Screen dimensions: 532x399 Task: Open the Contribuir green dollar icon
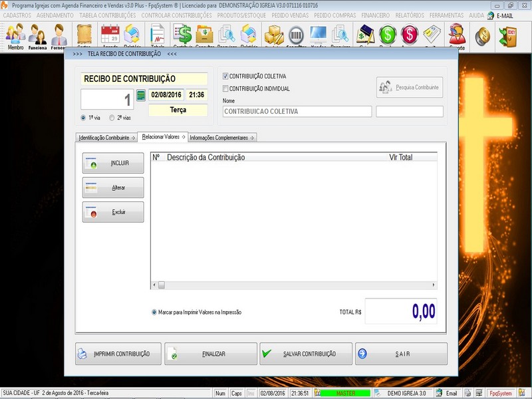pyautogui.click(x=183, y=35)
